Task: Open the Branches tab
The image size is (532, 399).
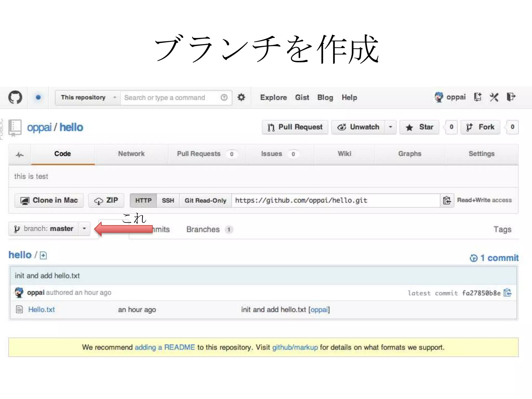Action: [x=209, y=229]
